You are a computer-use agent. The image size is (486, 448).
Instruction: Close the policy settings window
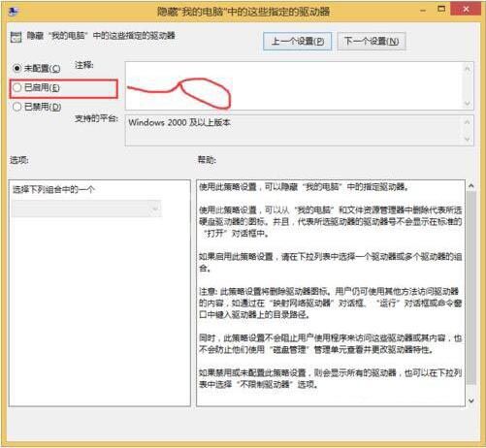(466, 9)
